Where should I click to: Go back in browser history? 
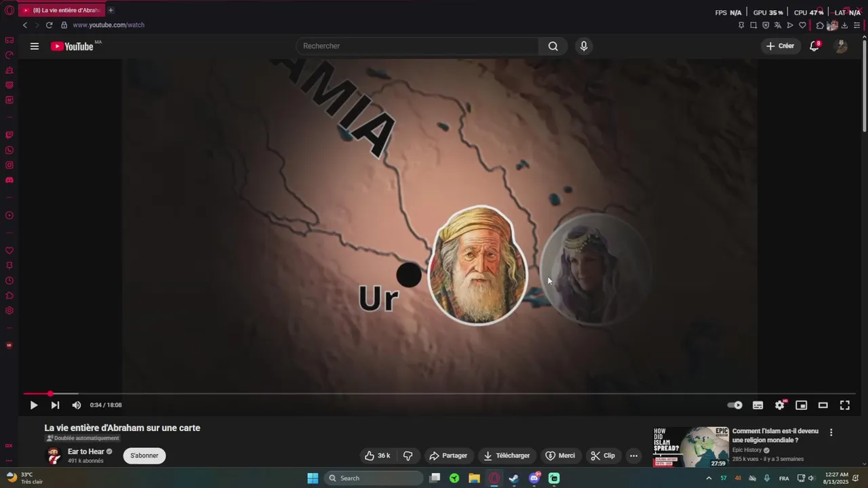[x=25, y=25]
